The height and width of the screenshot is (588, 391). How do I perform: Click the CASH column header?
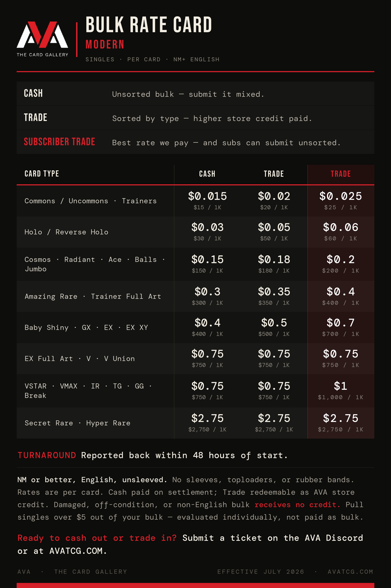pos(207,174)
